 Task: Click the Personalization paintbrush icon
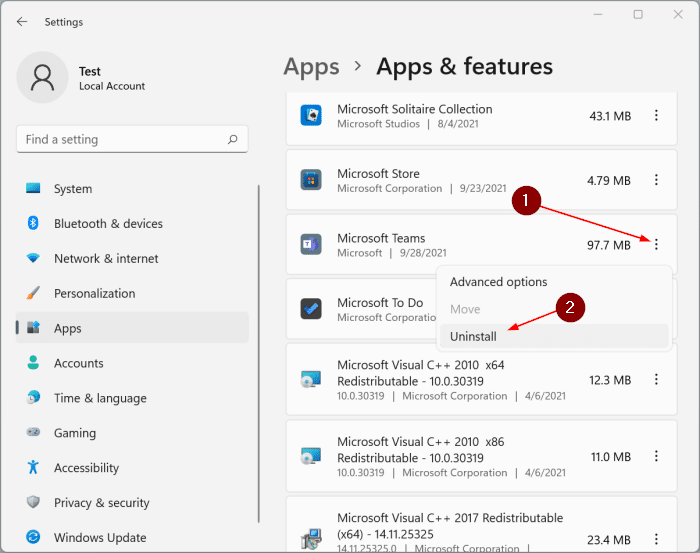click(x=33, y=293)
